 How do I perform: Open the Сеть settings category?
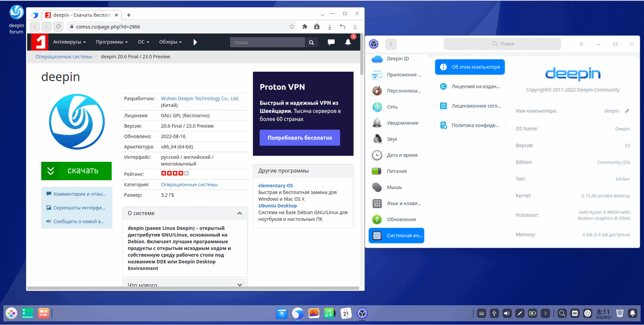pyautogui.click(x=396, y=107)
